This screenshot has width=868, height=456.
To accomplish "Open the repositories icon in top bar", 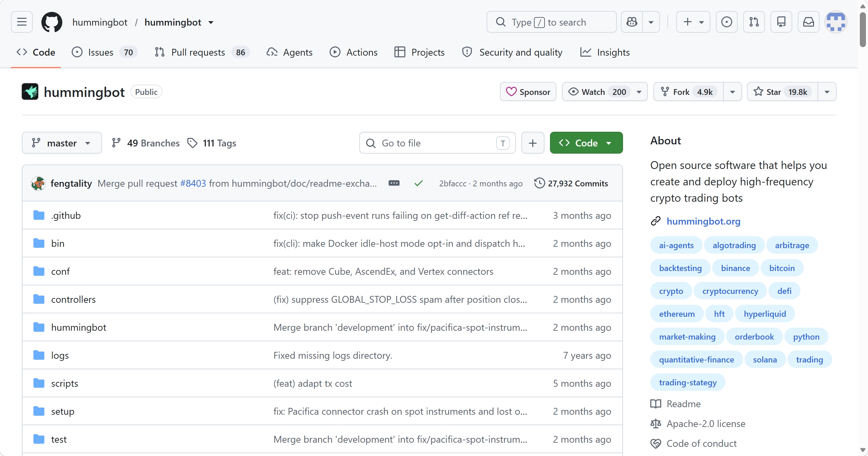I will 781,22.
